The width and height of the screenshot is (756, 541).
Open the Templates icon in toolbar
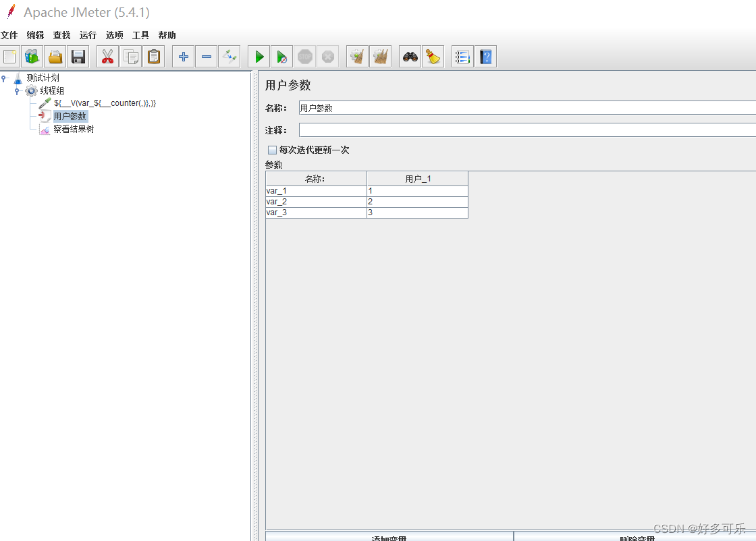pyautogui.click(x=32, y=57)
